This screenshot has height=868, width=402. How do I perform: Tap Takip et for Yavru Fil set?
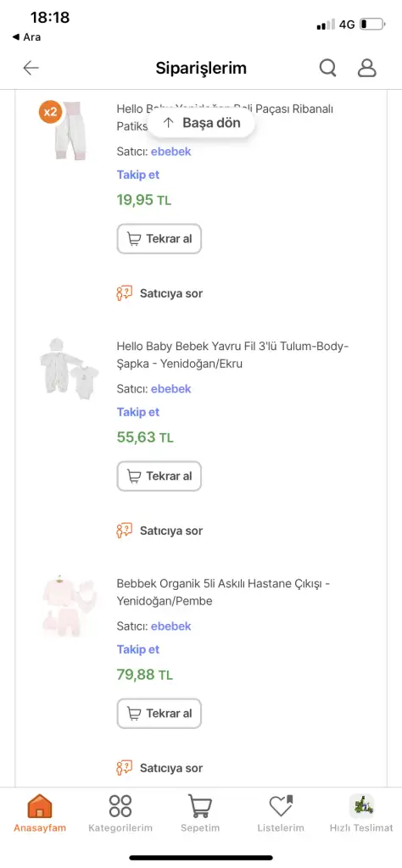coord(138,412)
